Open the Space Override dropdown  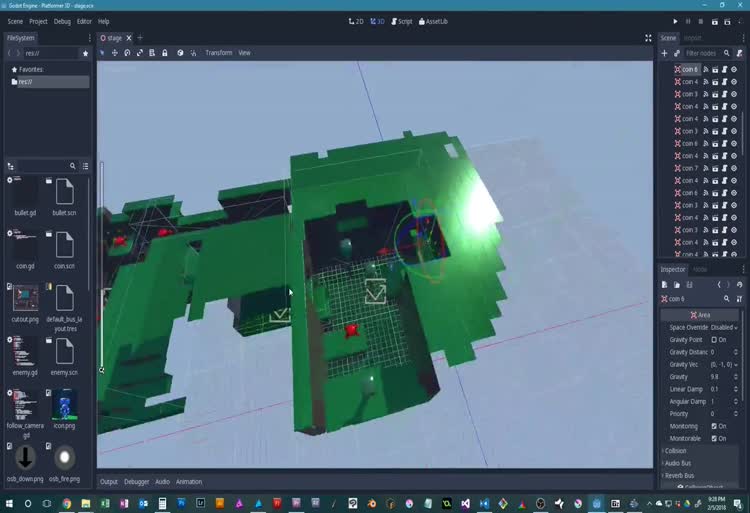coord(723,327)
